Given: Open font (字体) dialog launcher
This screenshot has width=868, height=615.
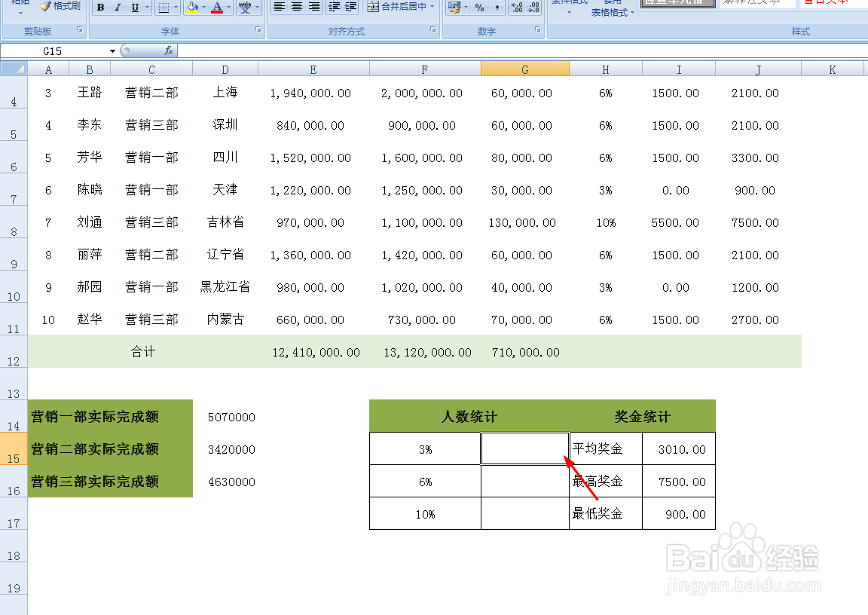Looking at the screenshot, I should [x=258, y=30].
